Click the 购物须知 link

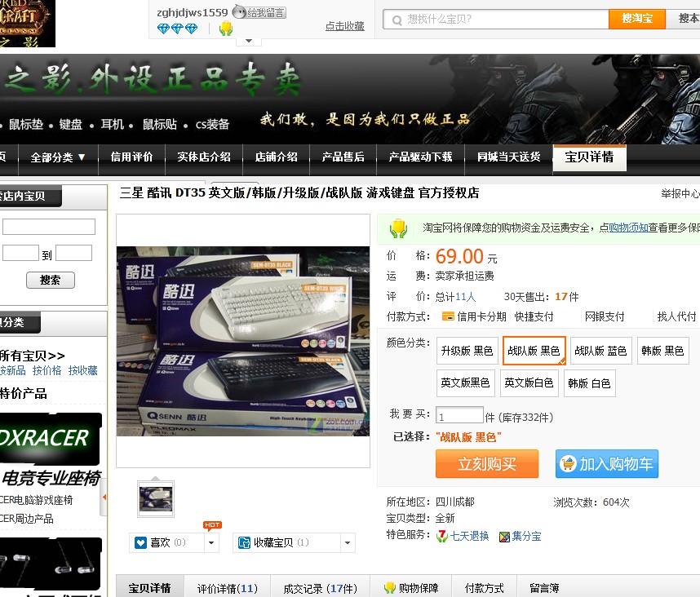(x=628, y=228)
